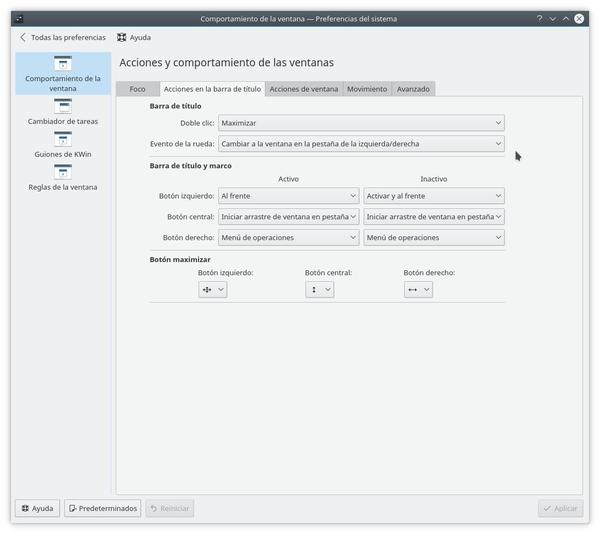
Task: Open active Botón derecho Menú de operaciones dropdown
Action: 288,238
